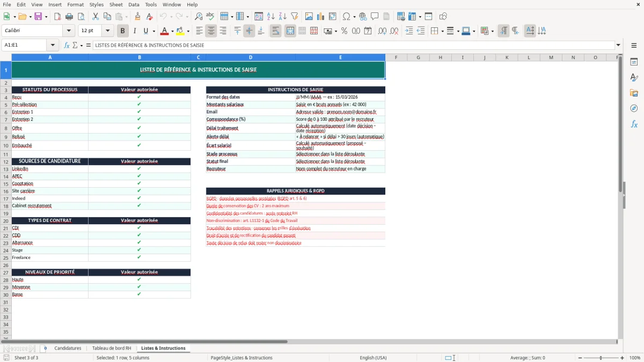This screenshot has width=644, height=362.
Task: Open Conditional Formatting dropdown arrow
Action: click(x=492, y=31)
